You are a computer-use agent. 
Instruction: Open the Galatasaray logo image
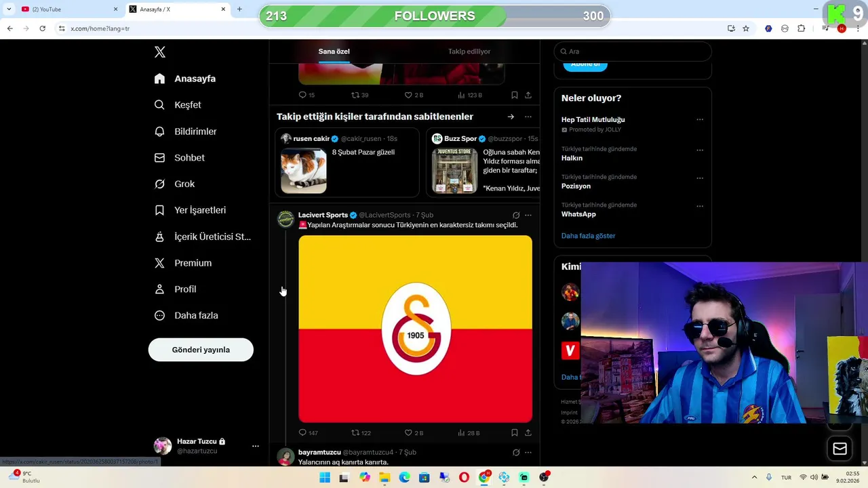tap(415, 329)
